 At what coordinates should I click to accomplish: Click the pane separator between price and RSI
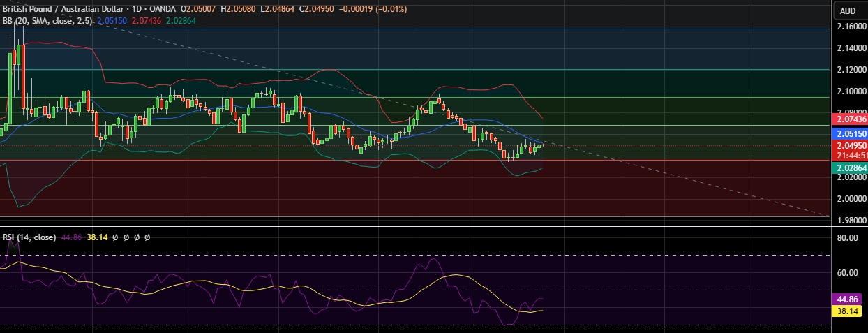click(419, 226)
